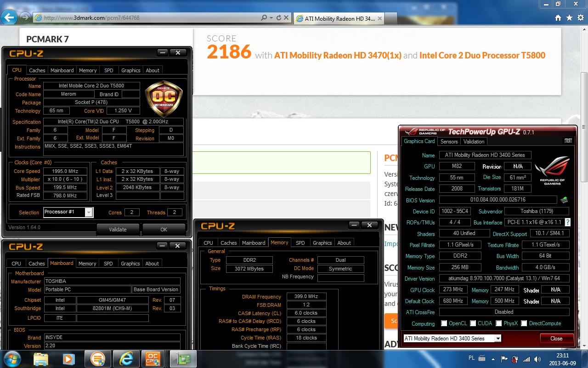Click the Close button in GPU-Z
This screenshot has height=368, width=588.
[x=556, y=339]
